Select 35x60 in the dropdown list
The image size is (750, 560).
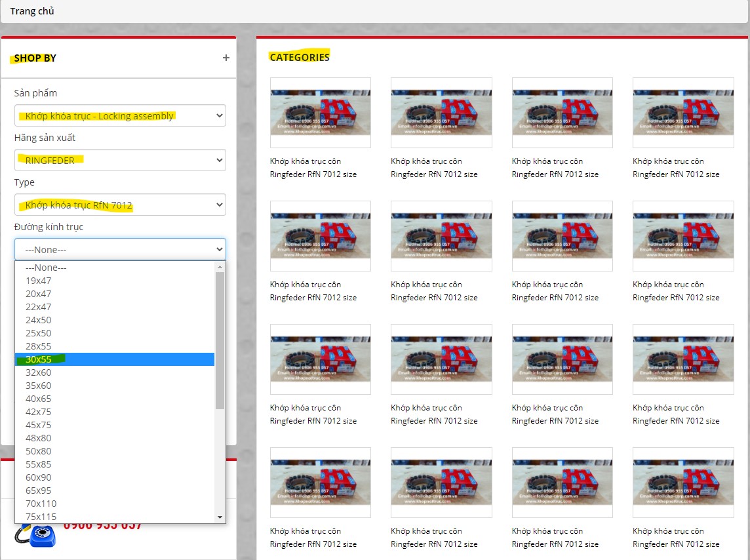pos(115,386)
